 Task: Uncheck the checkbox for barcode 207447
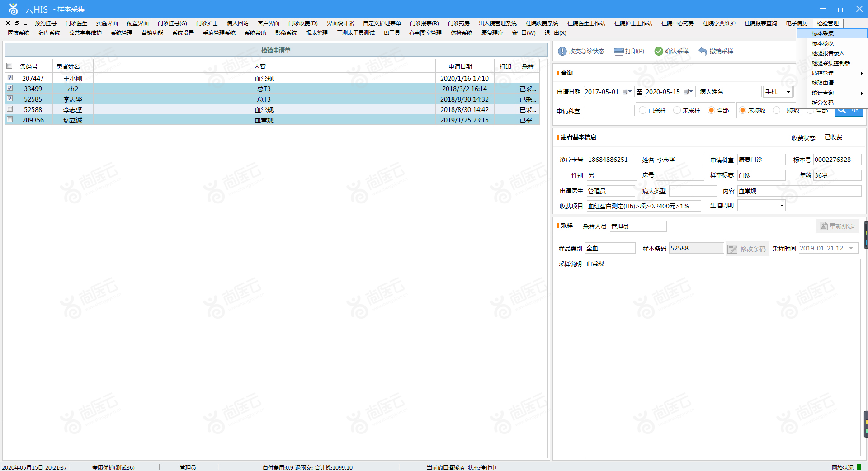[9, 78]
